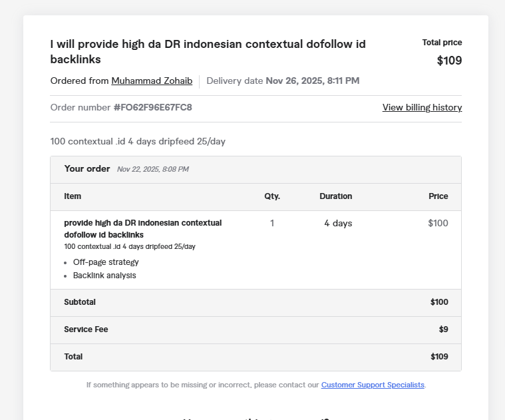Click the Your order header
This screenshot has height=420, width=505.
[87, 169]
